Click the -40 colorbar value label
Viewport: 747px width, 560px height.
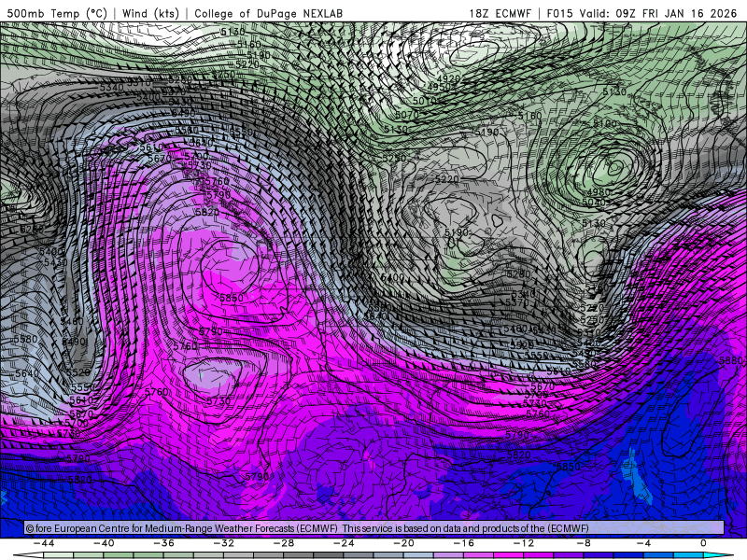click(104, 543)
